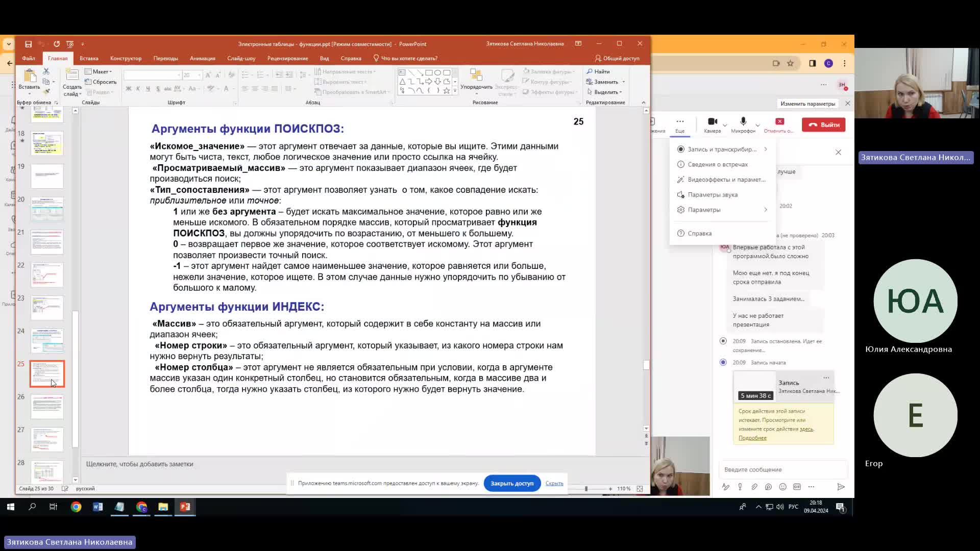The image size is (980, 551).
Task: Click the 'Закрыть доступ' button
Action: (x=512, y=483)
